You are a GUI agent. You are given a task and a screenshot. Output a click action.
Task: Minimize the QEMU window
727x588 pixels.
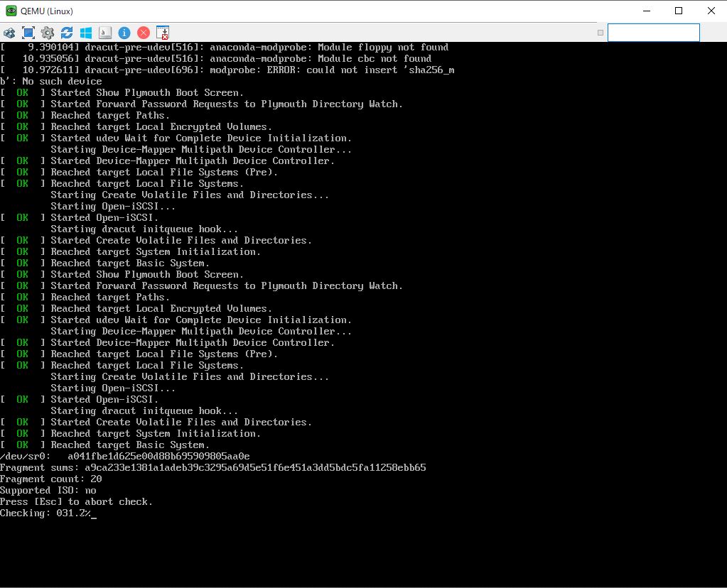(647, 11)
